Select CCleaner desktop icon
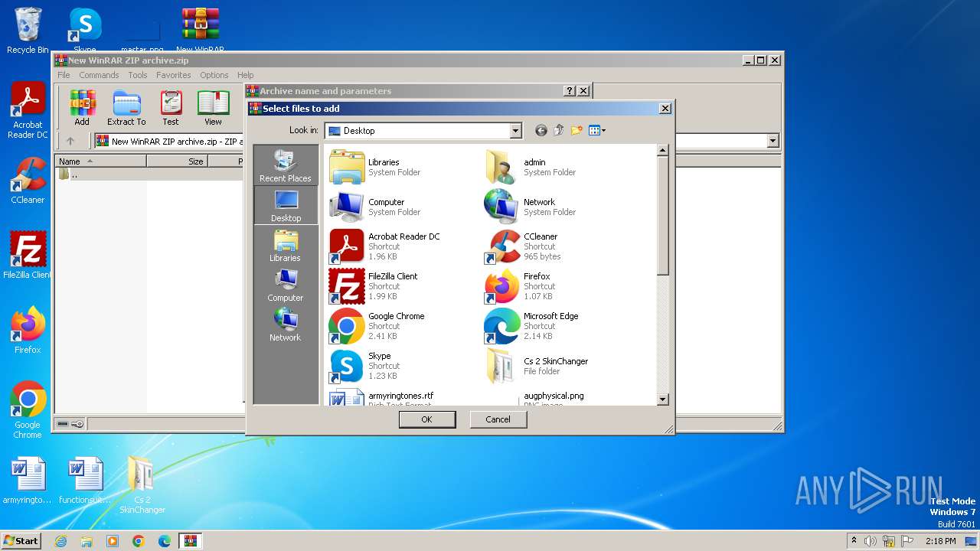Image resolution: width=980 pixels, height=551 pixels. 28,181
